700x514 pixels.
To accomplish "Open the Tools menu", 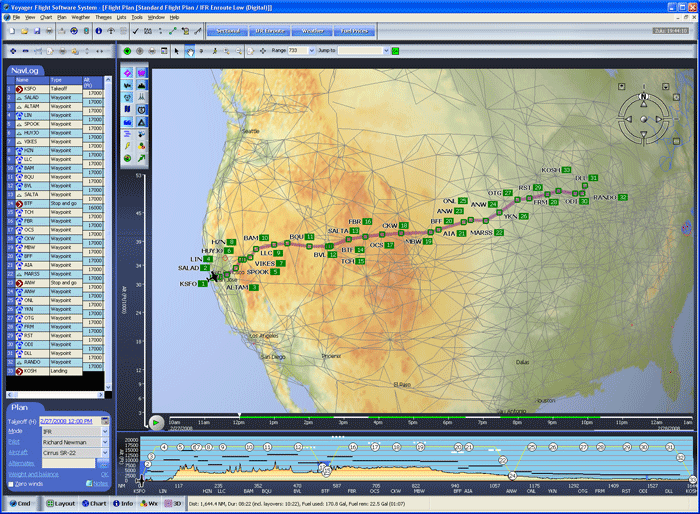I will tap(137, 17).
